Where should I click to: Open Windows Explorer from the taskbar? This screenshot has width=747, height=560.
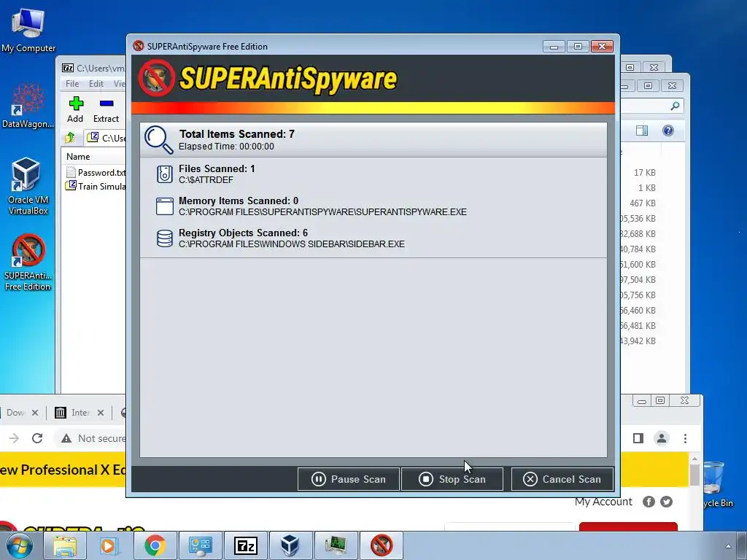(65, 545)
